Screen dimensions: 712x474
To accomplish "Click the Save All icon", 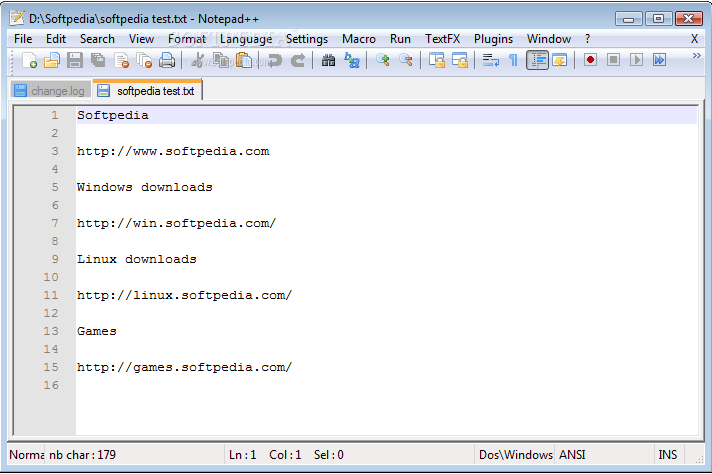I will 98,60.
